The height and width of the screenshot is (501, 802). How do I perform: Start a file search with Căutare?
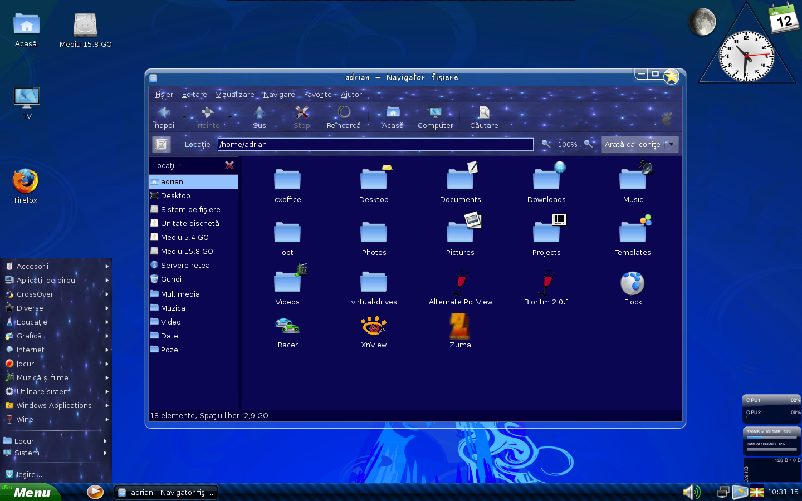click(x=484, y=117)
